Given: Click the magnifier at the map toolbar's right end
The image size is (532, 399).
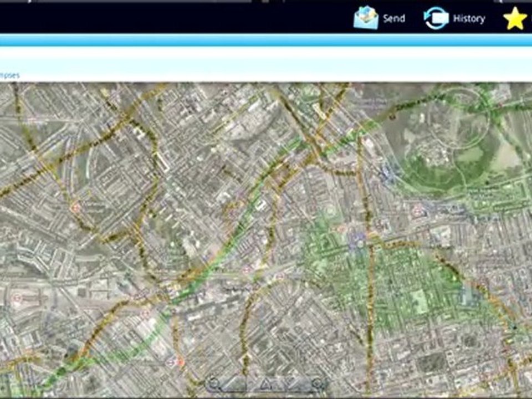Looking at the screenshot, I should [318, 385].
